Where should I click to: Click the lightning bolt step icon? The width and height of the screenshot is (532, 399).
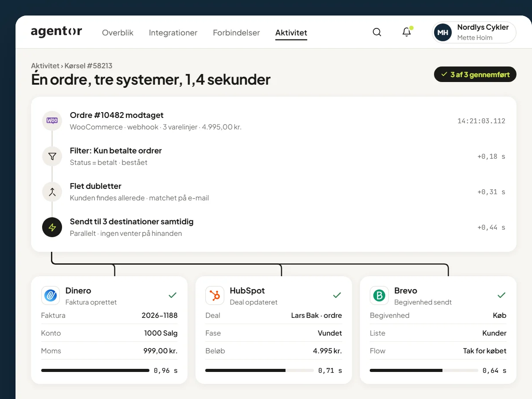click(52, 227)
